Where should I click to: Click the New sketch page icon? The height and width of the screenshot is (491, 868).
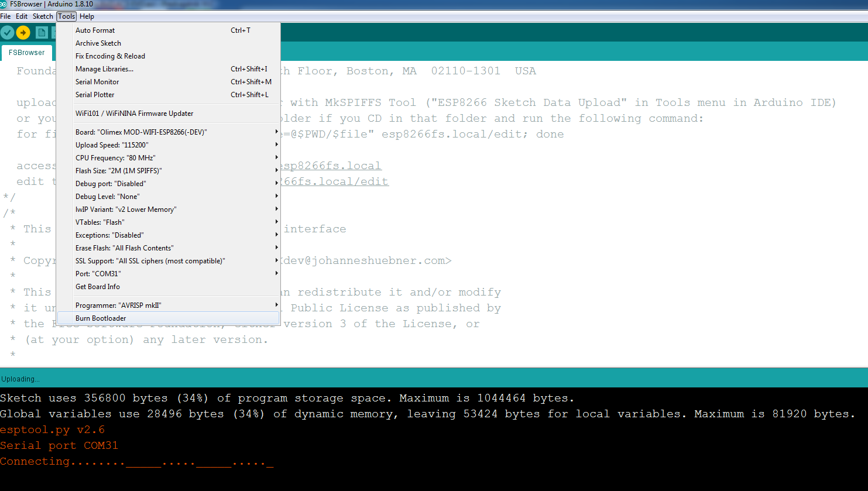click(42, 33)
